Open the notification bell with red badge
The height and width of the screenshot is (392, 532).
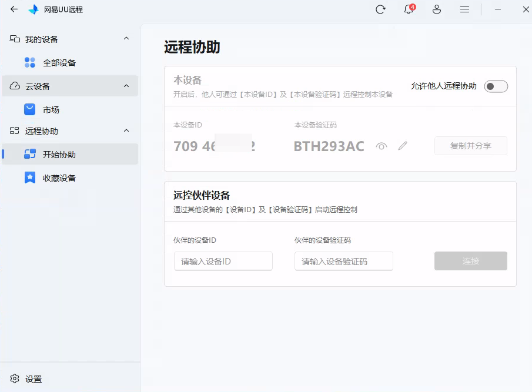(x=409, y=9)
